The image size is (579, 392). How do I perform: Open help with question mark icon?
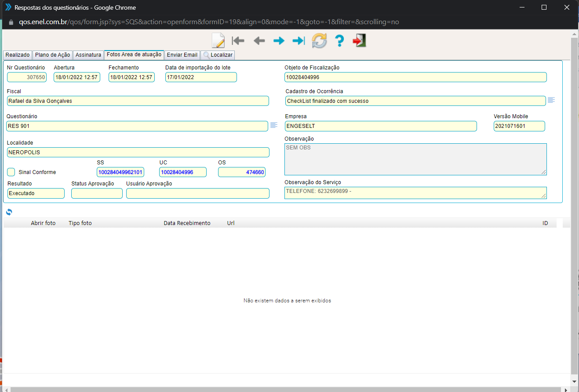[x=339, y=41]
